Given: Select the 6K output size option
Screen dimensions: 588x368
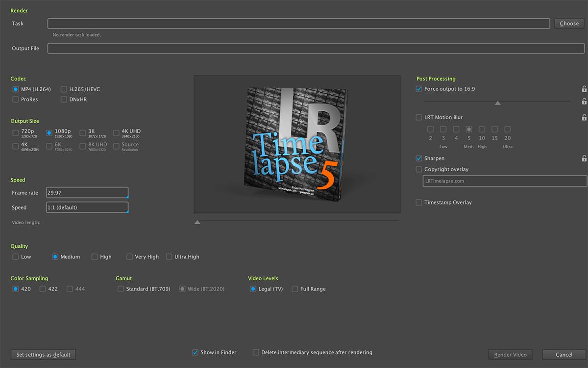Looking at the screenshot, I should [49, 146].
